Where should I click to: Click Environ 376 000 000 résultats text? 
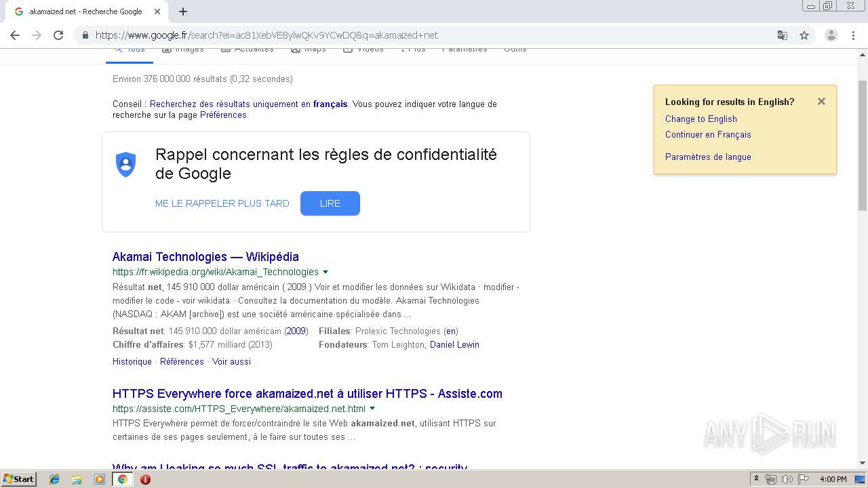[x=203, y=79]
